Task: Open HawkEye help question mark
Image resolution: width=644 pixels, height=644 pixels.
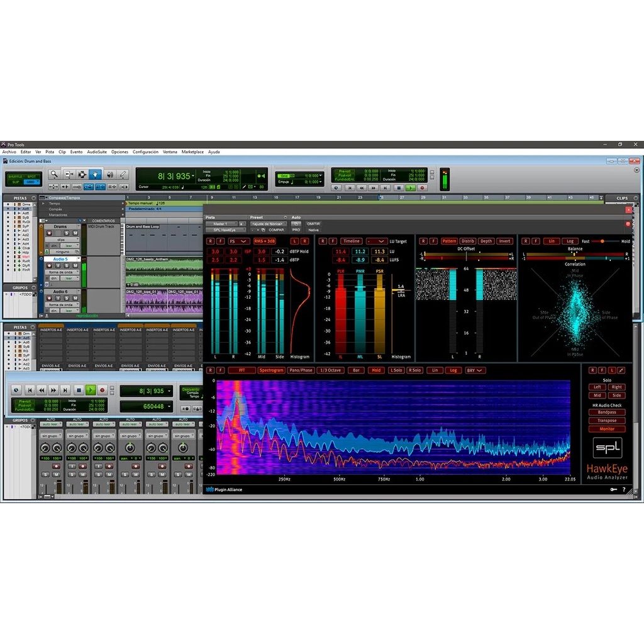Action: (623, 489)
